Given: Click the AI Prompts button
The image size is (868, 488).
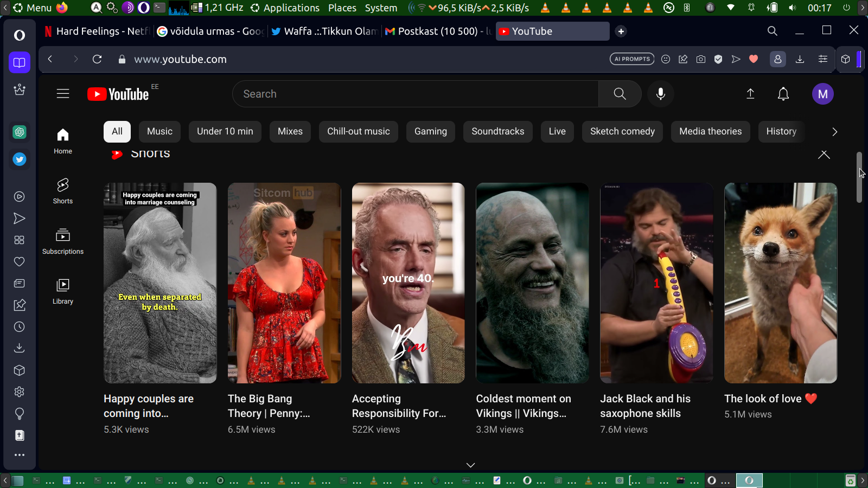Looking at the screenshot, I should [632, 59].
